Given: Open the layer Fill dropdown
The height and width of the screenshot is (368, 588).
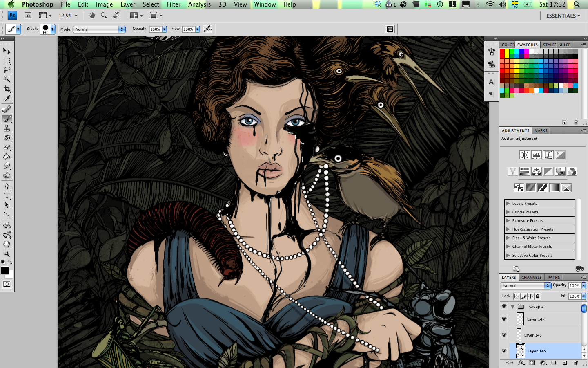Looking at the screenshot, I should [x=584, y=296].
